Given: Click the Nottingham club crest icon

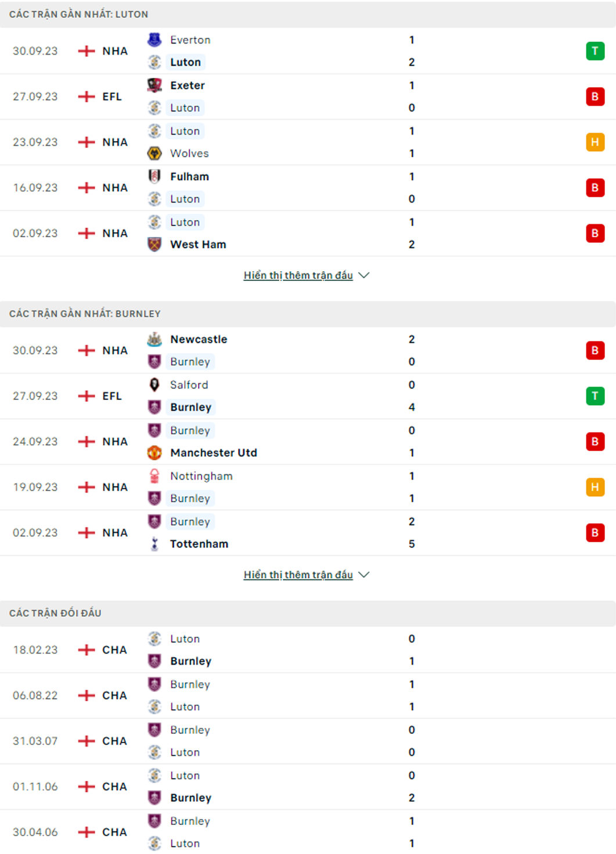Looking at the screenshot, I should coord(154,476).
